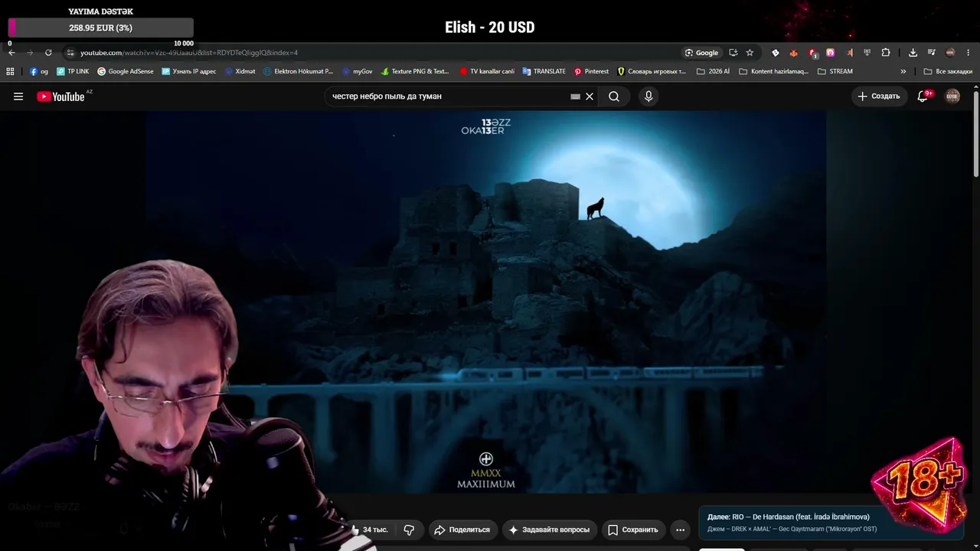Focus the YouTube search field

point(448,96)
